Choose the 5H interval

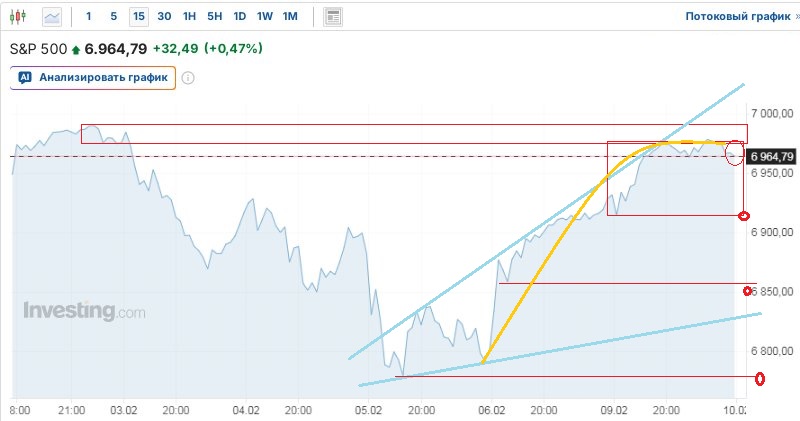click(x=214, y=17)
